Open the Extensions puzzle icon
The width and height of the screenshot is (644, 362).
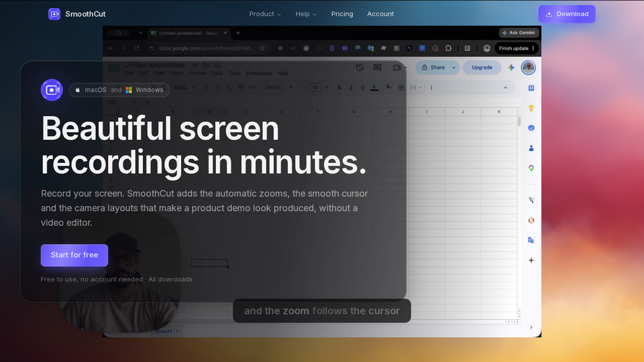coord(448,48)
